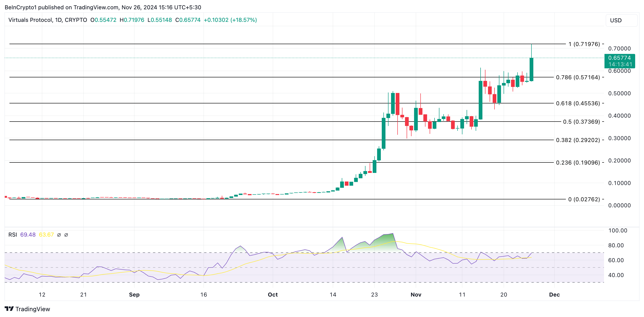Select the 0.786 (0.57164) Fibonacci level label
This screenshot has width=644, height=317.
(x=578, y=77)
